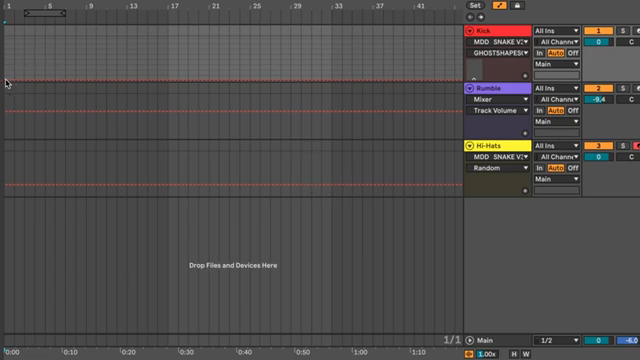The width and height of the screenshot is (640, 360).
Task: Open Kick's Main output dropdown
Action: [x=557, y=64]
